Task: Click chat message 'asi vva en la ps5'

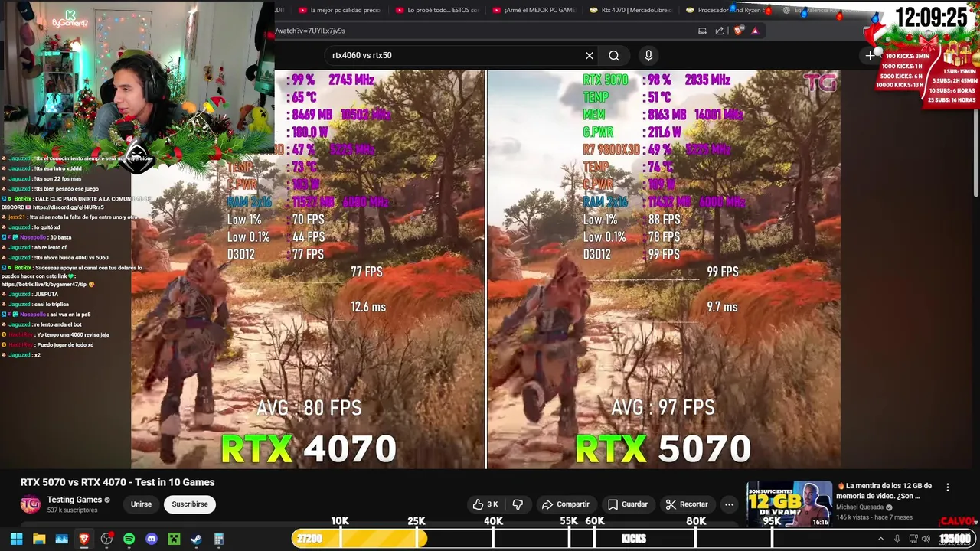Action: click(70, 315)
